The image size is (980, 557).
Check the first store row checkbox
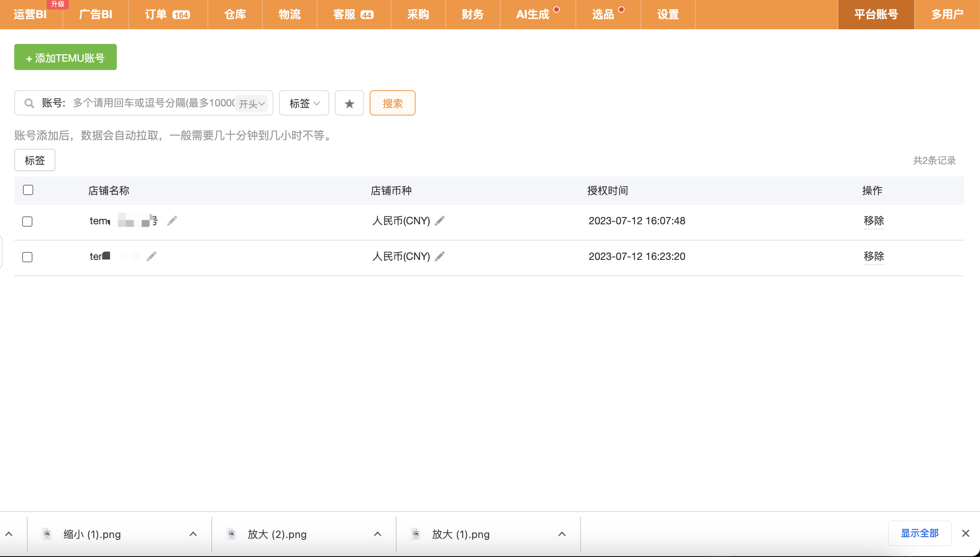(x=27, y=222)
